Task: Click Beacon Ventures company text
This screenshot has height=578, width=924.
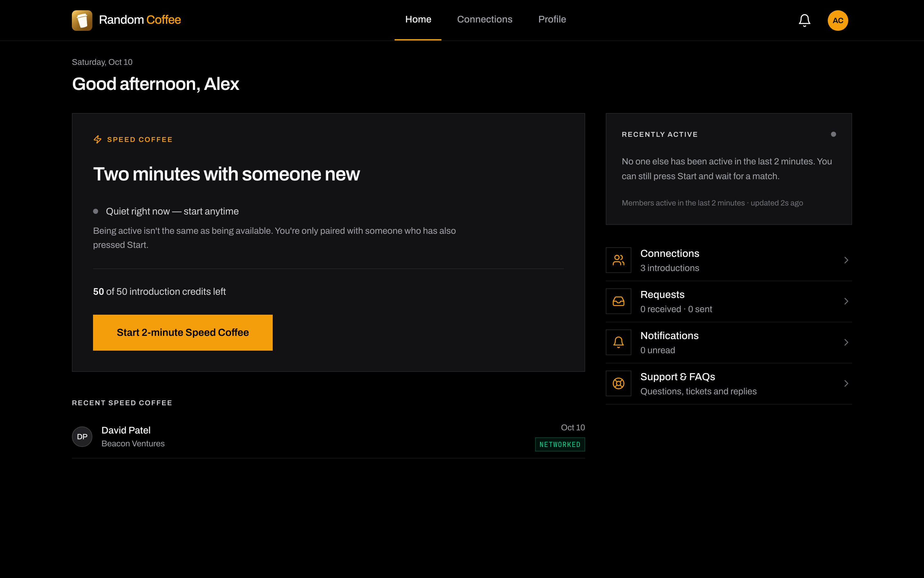Action: click(x=133, y=443)
